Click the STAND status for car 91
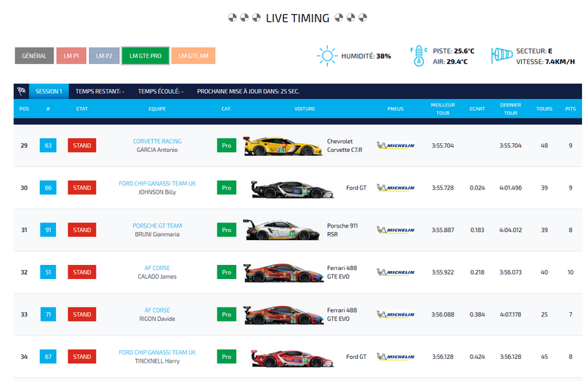Viewport: 588px width, 381px height. click(82, 230)
